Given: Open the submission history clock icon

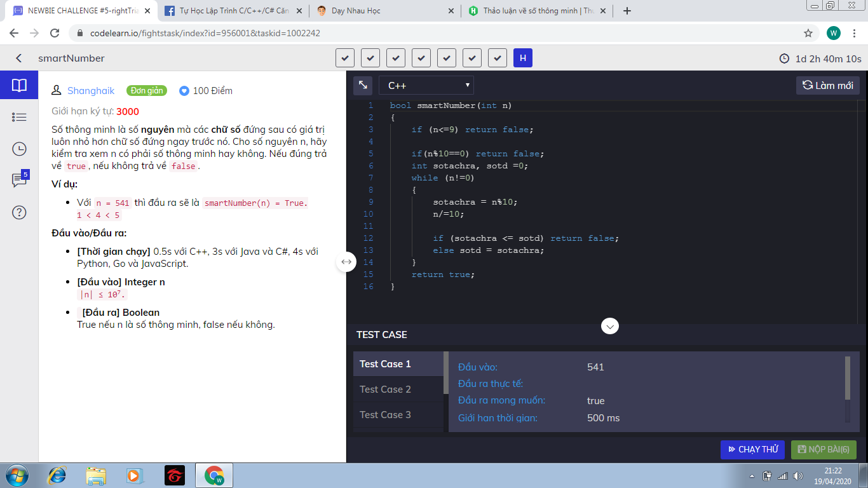Looking at the screenshot, I should point(19,149).
